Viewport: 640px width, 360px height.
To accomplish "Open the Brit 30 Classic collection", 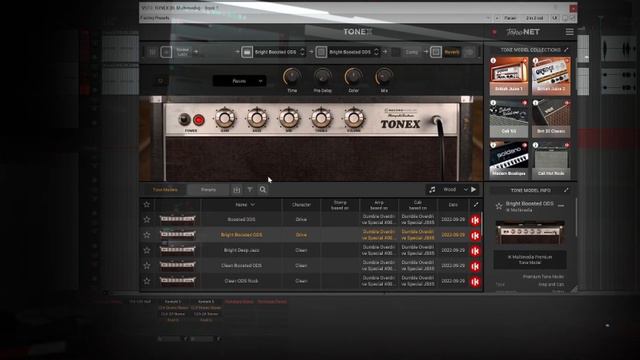I will (551, 118).
